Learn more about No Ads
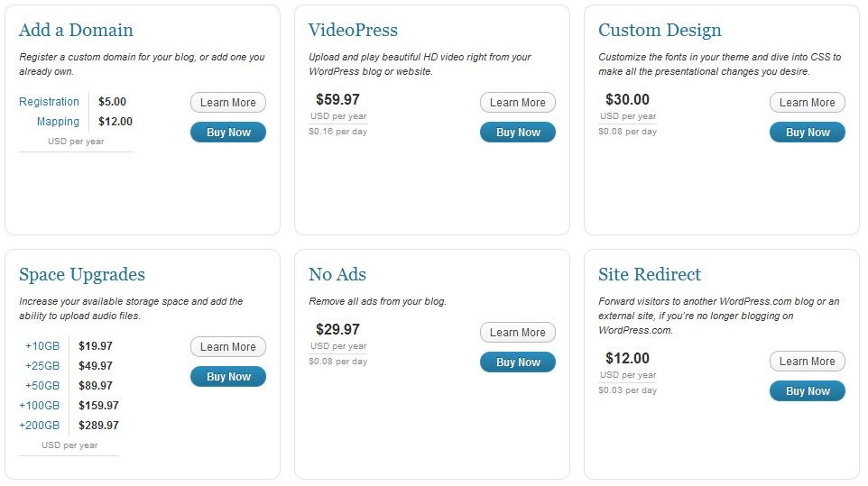This screenshot has width=868, height=486. pos(517,333)
